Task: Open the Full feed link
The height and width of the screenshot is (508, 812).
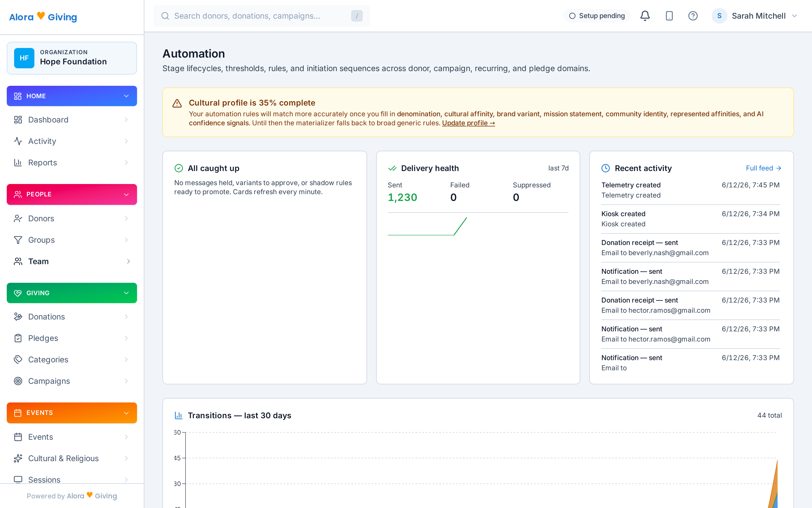Action: coord(764,168)
